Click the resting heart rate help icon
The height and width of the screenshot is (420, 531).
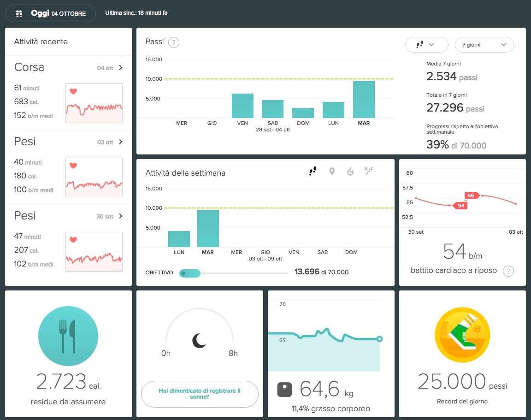(x=508, y=271)
